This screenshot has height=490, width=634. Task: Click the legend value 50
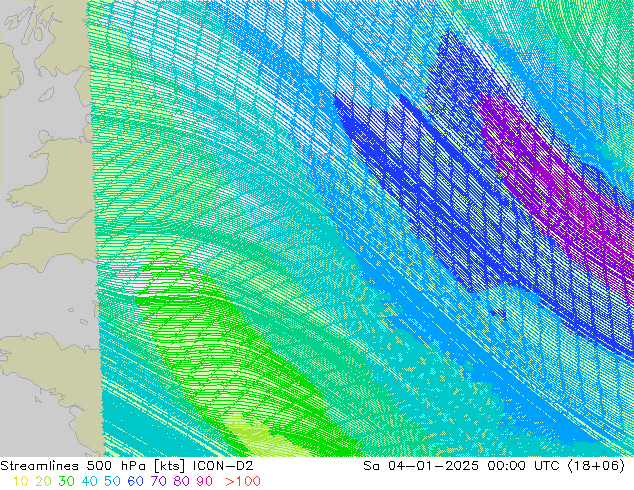point(112,481)
